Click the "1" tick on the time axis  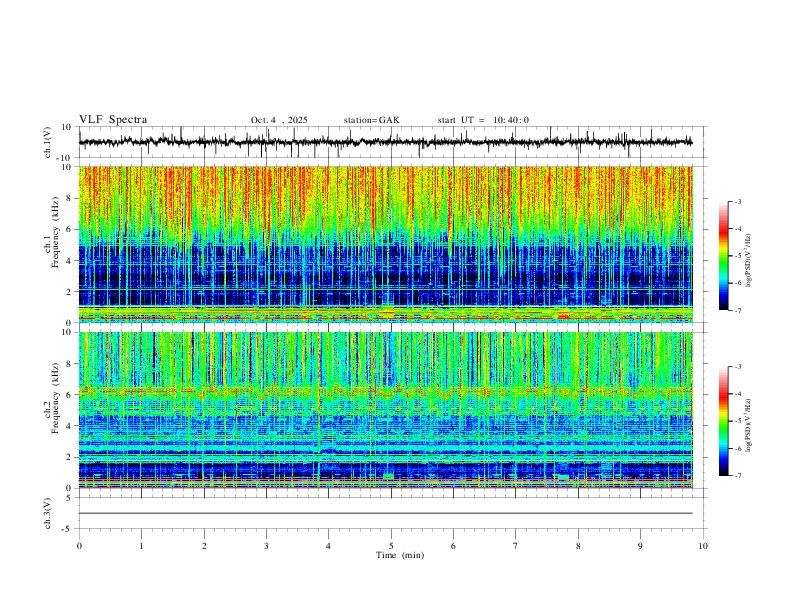point(141,546)
